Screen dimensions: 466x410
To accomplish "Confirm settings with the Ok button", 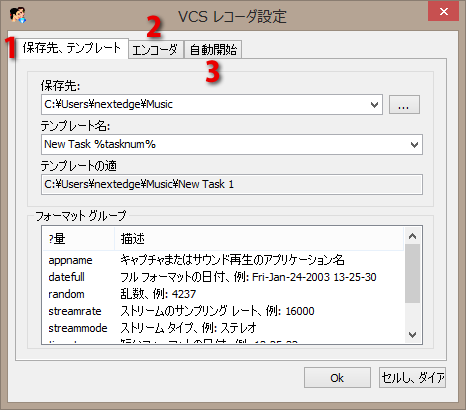I will coord(337,378).
